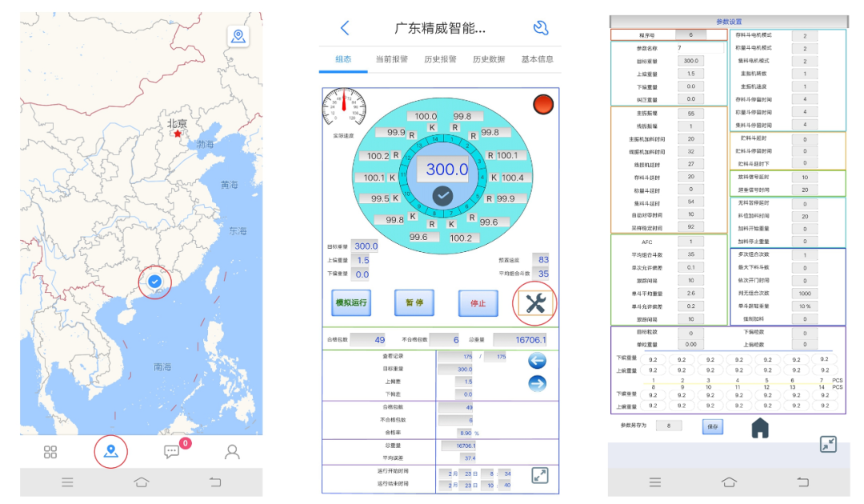Open the messages icon with badge
This screenshot has width=864, height=504.
coord(172,452)
